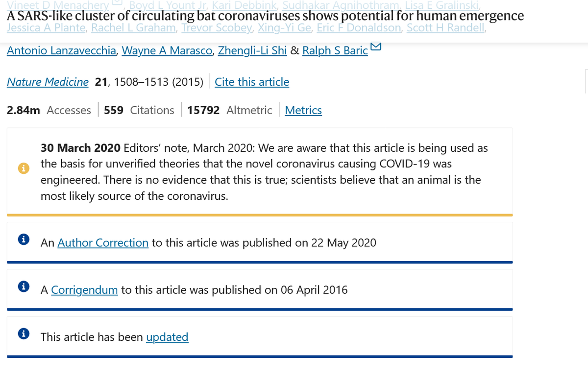Click the envelope icon next to Ralph S Baric
This screenshot has height=380, width=588.
coord(376,47)
